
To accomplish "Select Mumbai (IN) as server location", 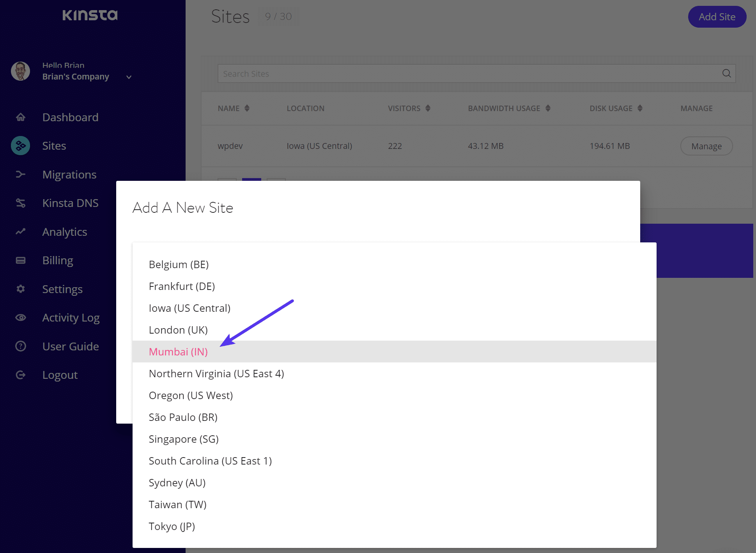I will pos(178,351).
